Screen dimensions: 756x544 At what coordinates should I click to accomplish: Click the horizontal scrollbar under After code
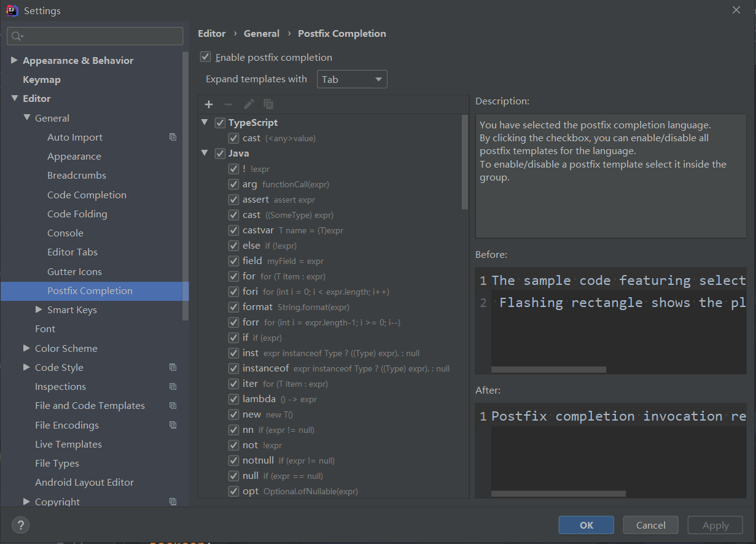tap(558, 494)
